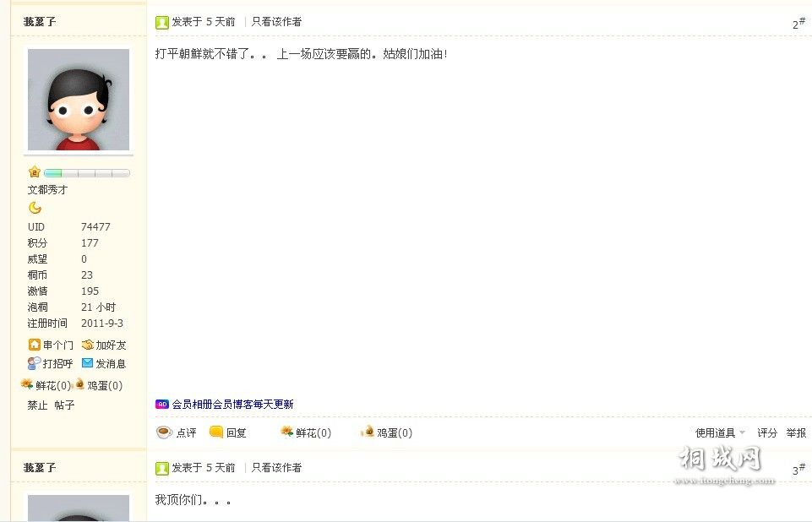Click sidebar 鸡蛋(0) egg link

point(99,385)
